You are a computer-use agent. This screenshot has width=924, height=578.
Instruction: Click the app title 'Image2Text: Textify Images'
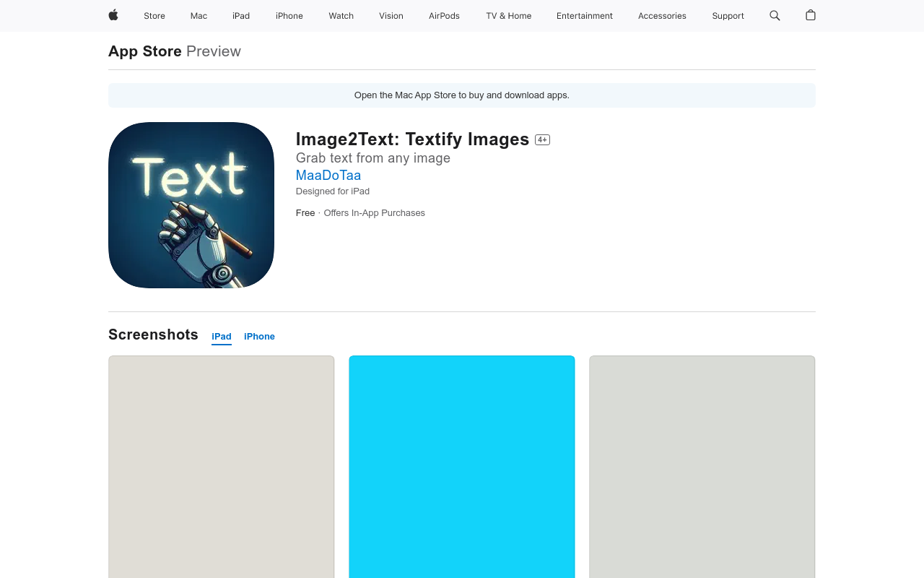(x=413, y=139)
